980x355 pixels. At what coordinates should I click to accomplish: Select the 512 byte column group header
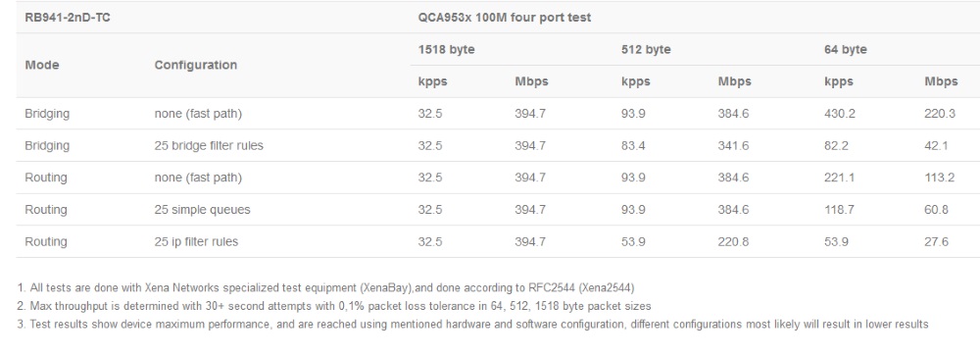click(646, 49)
